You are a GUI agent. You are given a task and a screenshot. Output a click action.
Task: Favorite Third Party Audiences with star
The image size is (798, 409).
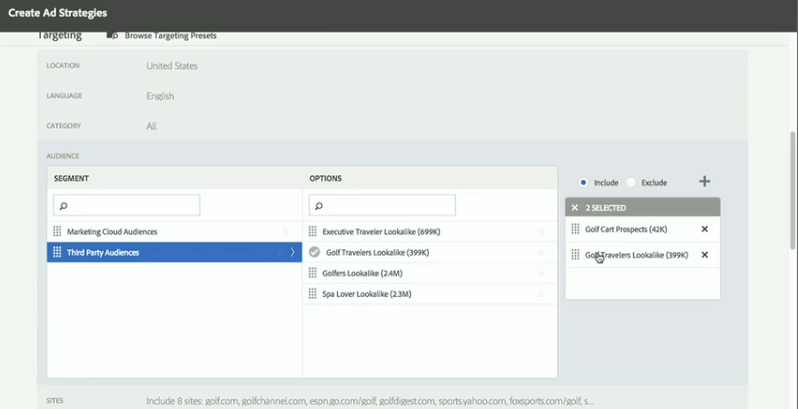[280, 252]
